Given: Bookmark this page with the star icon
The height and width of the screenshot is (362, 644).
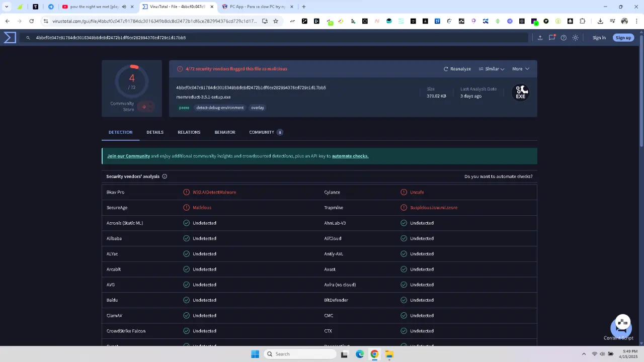Looking at the screenshot, I should 276,21.
